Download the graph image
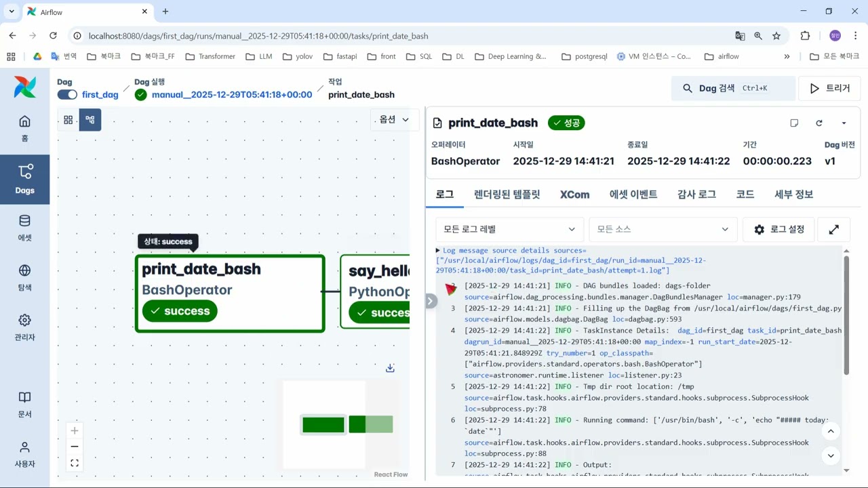 (x=390, y=368)
